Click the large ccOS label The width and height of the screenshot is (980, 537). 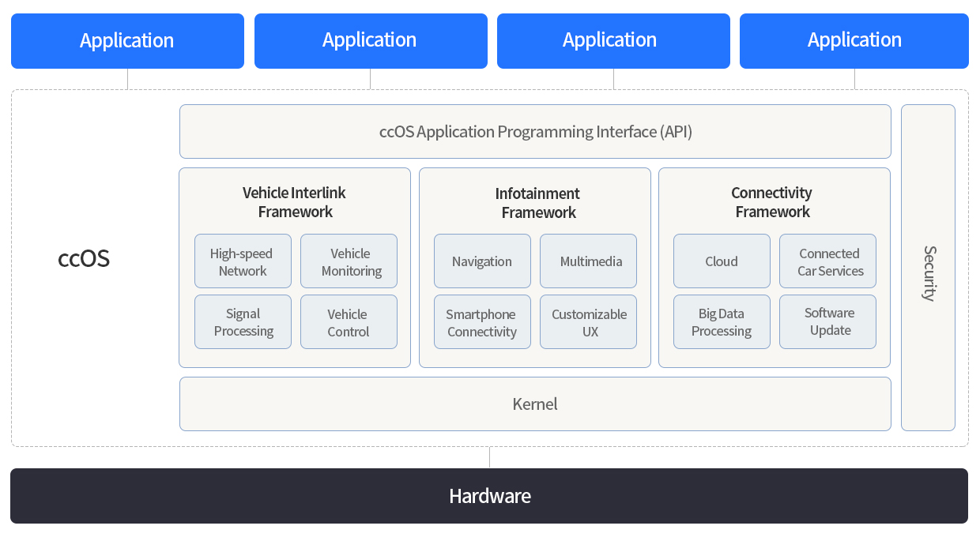point(84,259)
